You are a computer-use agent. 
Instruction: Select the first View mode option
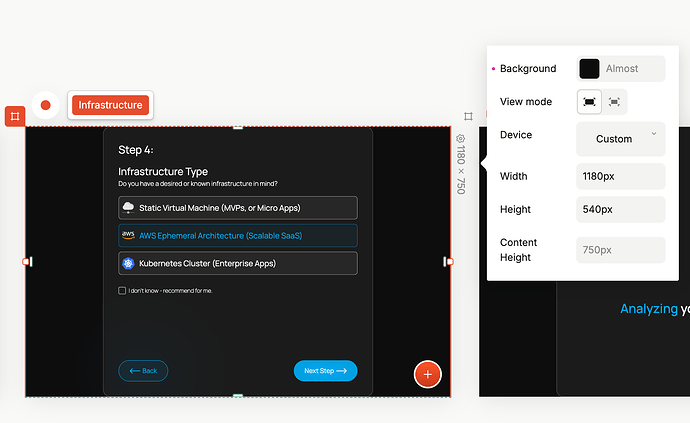pyautogui.click(x=590, y=101)
